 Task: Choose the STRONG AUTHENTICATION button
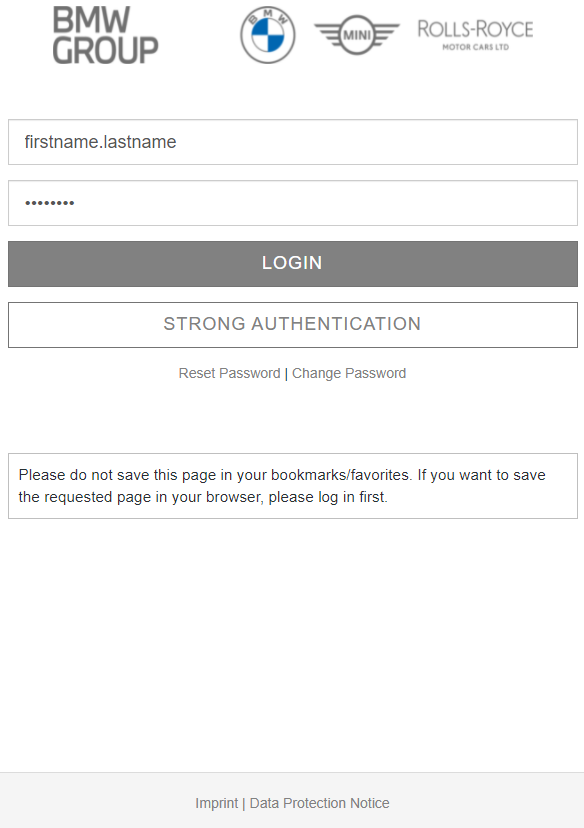coord(293,325)
